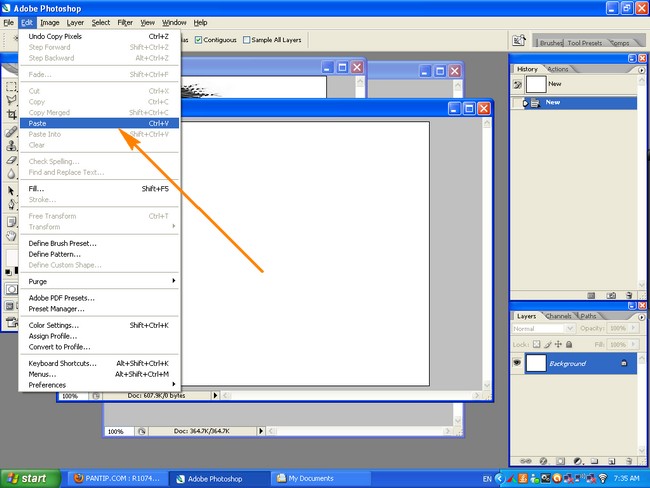Click Define Brush Preset...
The height and width of the screenshot is (488, 650).
click(99, 243)
